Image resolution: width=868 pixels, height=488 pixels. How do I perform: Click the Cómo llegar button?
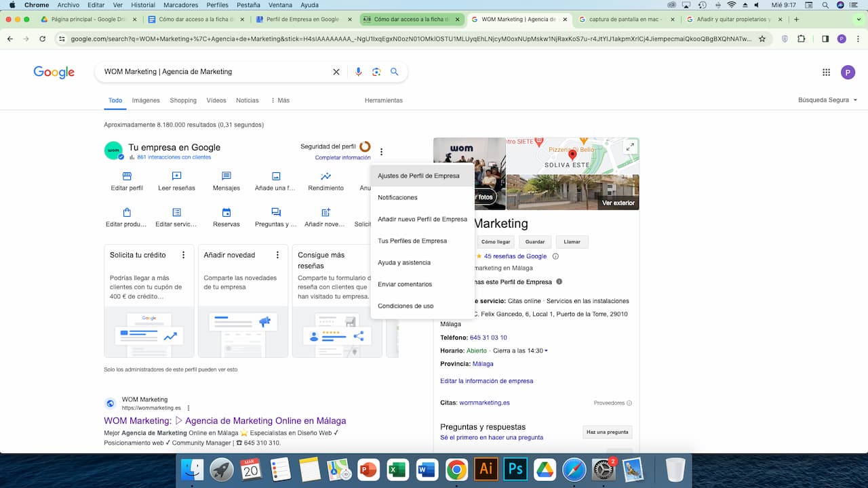(x=495, y=242)
